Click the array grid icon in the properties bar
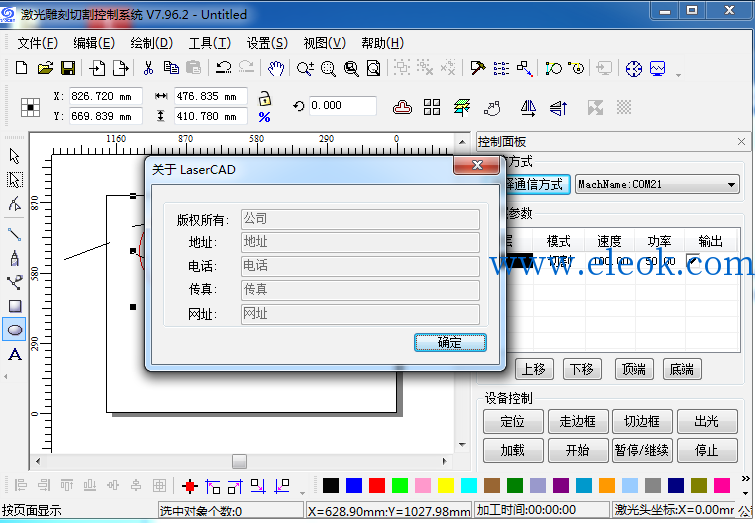Image resolution: width=755 pixels, height=523 pixels. coord(432,107)
